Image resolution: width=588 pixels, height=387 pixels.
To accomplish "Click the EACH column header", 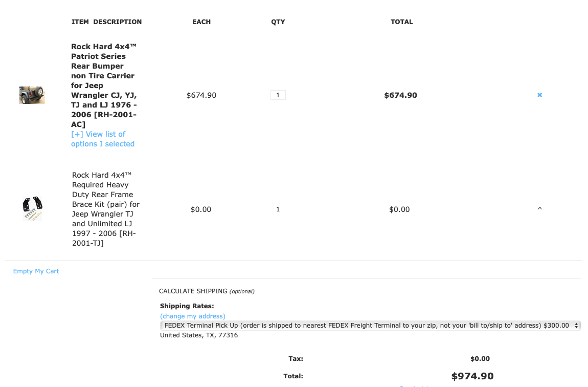I will 201,22.
